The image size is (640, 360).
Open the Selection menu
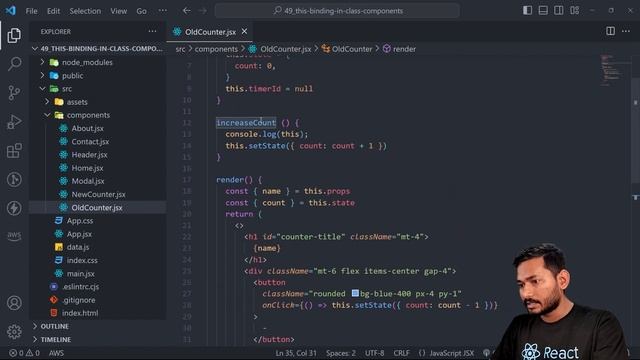(x=85, y=11)
